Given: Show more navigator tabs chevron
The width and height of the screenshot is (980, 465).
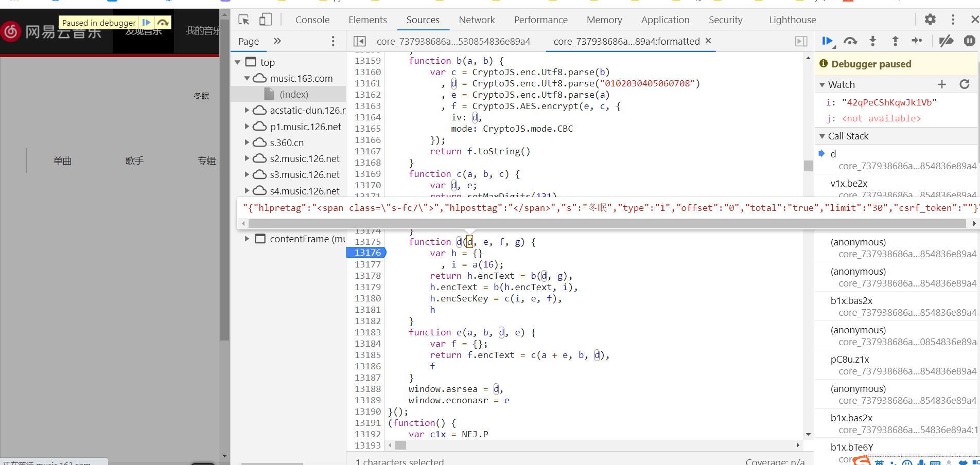Looking at the screenshot, I should [277, 41].
